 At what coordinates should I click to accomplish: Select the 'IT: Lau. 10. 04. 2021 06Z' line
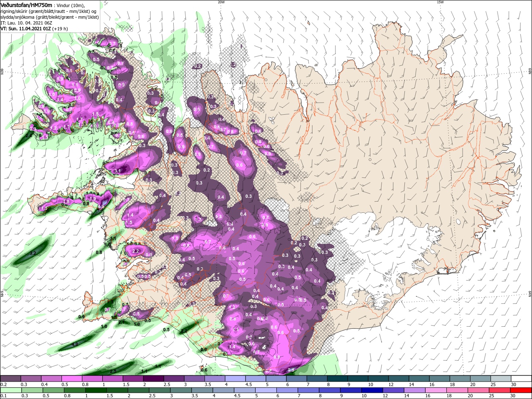pyautogui.click(x=27, y=22)
